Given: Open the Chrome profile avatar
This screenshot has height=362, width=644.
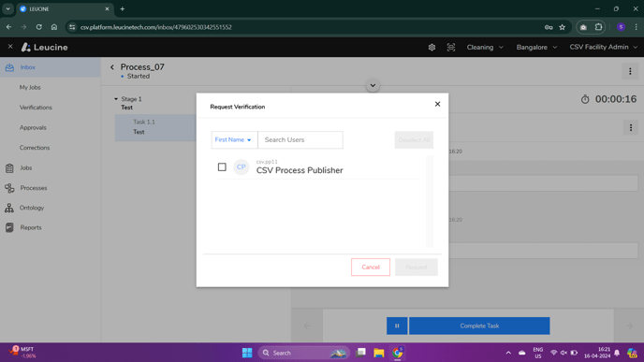Looking at the screenshot, I should 621,27.
